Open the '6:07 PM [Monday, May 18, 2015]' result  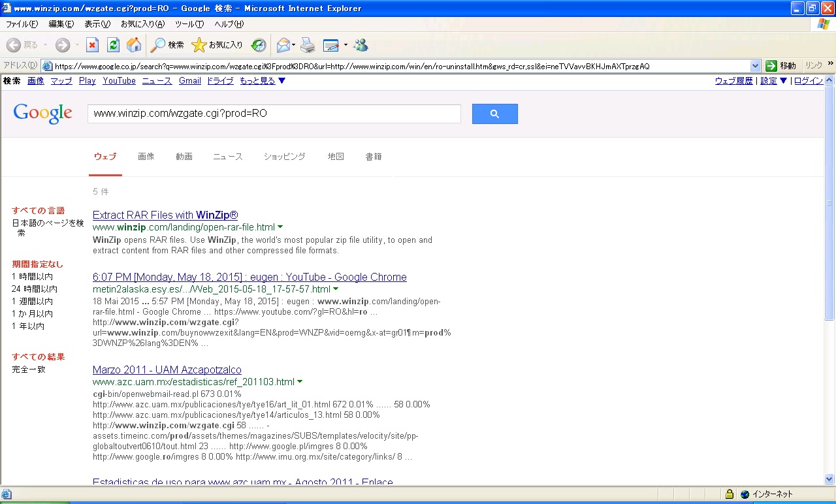[249, 277]
